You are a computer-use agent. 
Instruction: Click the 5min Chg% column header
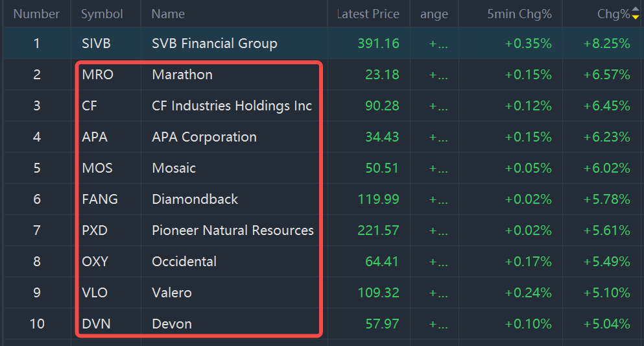519,14
